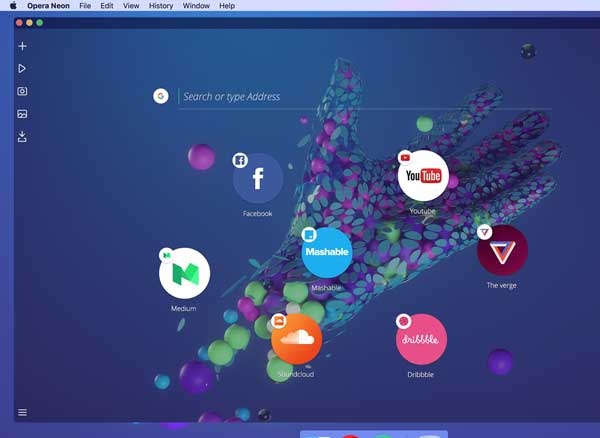Open the Facebook speed dial bubble
Screen dimensions: 600x438
click(258, 178)
